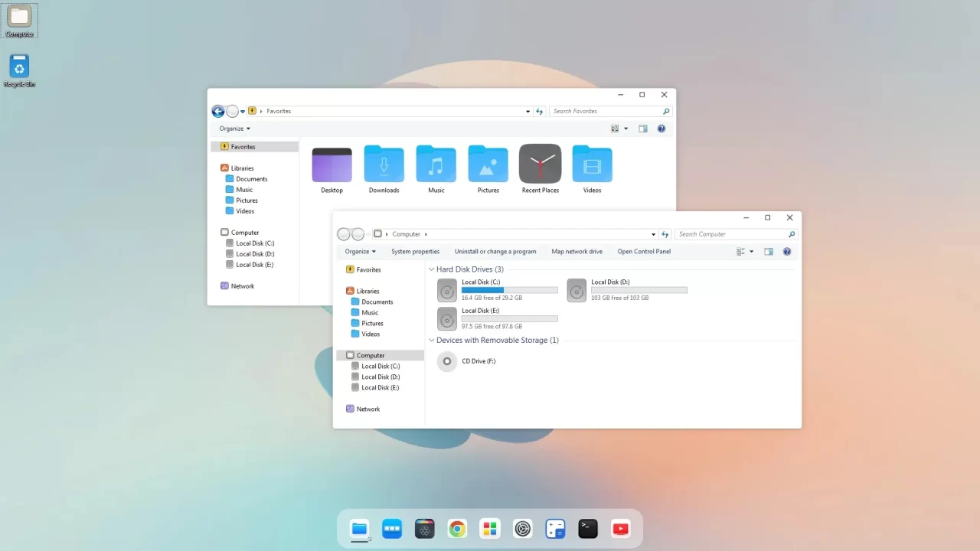980x551 pixels.
Task: Click the System properties button
Action: point(415,252)
